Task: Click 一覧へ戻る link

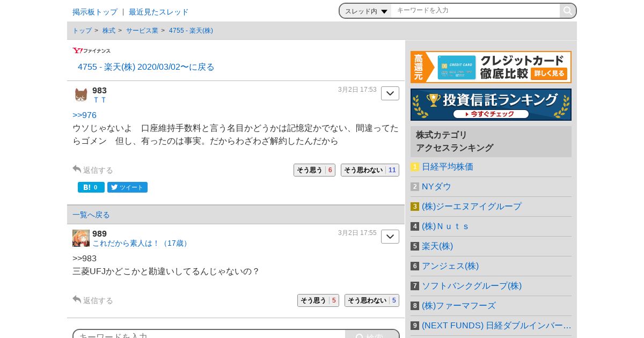Action: click(91, 215)
